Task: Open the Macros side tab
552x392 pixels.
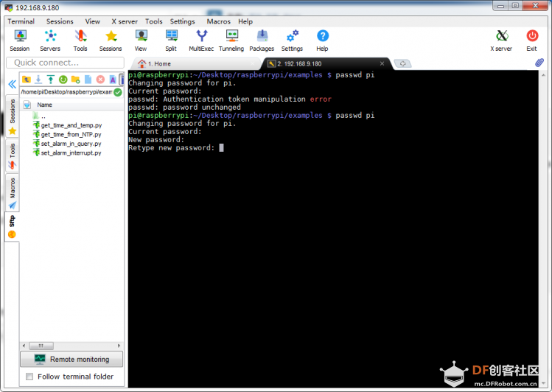Action: coord(13,193)
